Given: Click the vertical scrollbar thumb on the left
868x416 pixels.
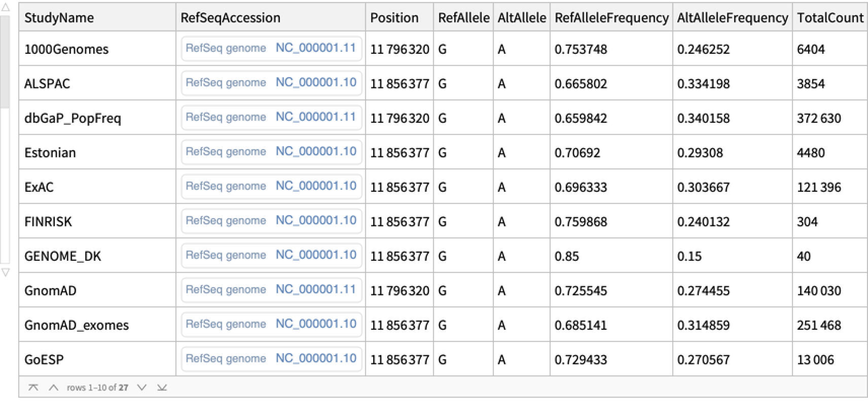Looking at the screenshot, I should tap(5, 61).
